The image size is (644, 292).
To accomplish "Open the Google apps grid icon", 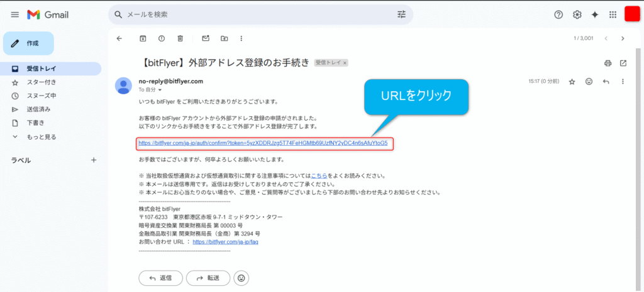I will tap(613, 15).
